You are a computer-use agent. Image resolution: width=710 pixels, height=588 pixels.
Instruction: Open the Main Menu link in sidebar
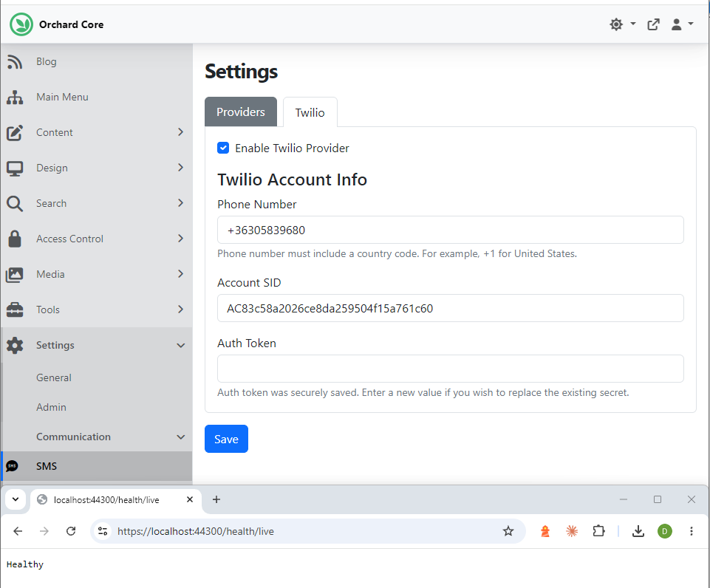63,97
